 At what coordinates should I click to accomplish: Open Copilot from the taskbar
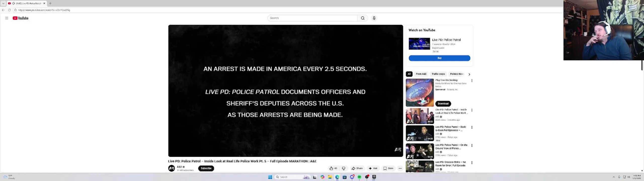323,177
